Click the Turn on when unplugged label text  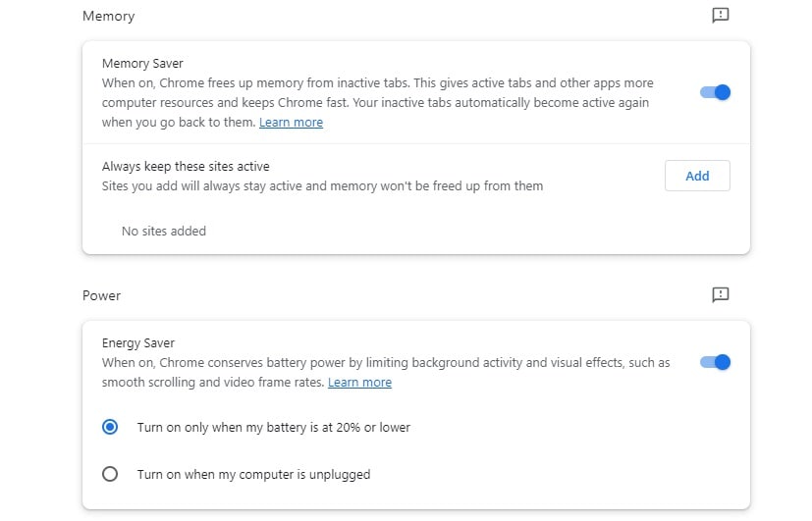(x=253, y=475)
